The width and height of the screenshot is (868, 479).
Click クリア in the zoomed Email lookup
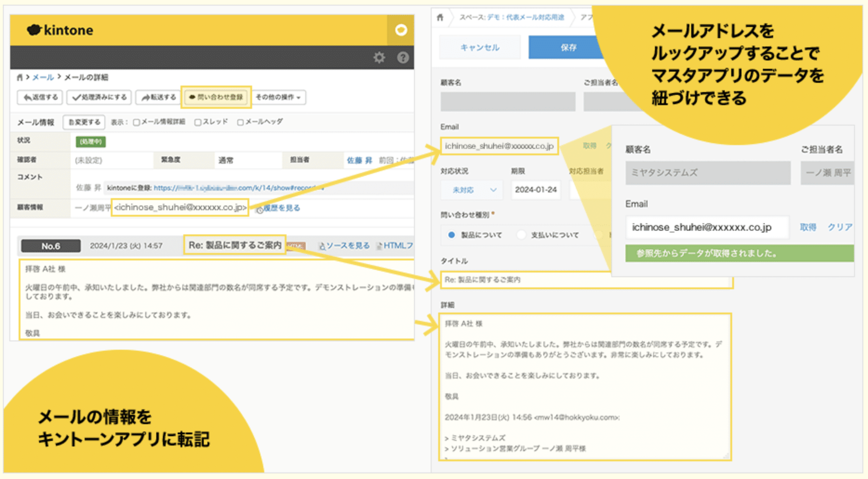pos(840,227)
